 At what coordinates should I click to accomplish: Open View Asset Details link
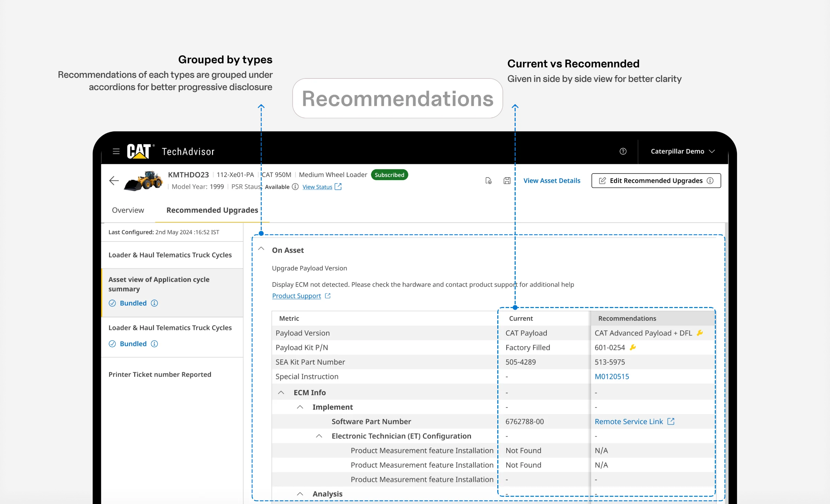552,180
